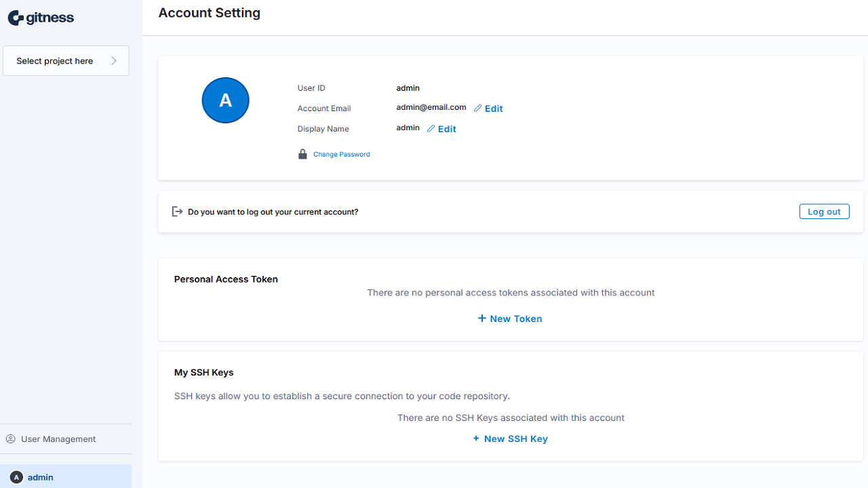
Task: Click the small admin avatar in the sidebar
Action: click(17, 477)
